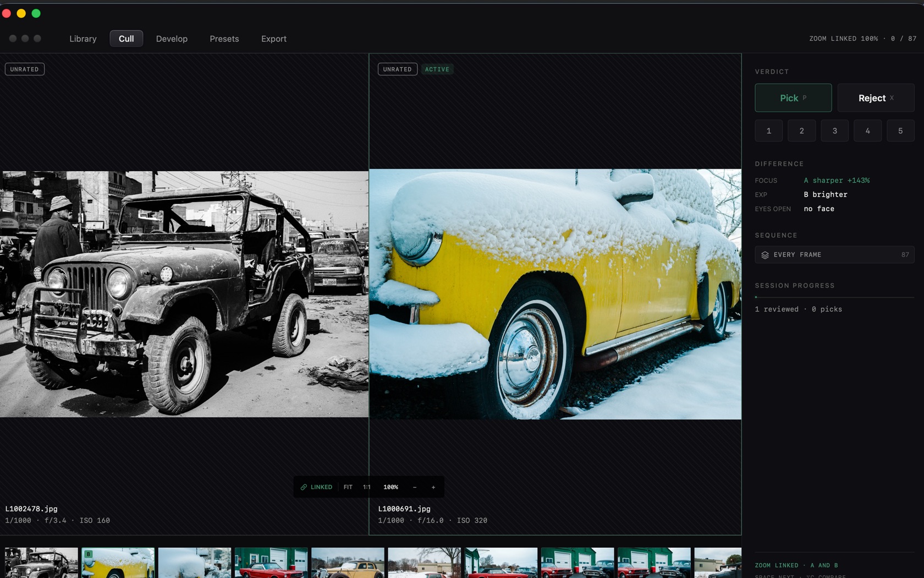Screen dimensions: 924x578
Task: Mark the active photo as Pick
Action: [793, 98]
